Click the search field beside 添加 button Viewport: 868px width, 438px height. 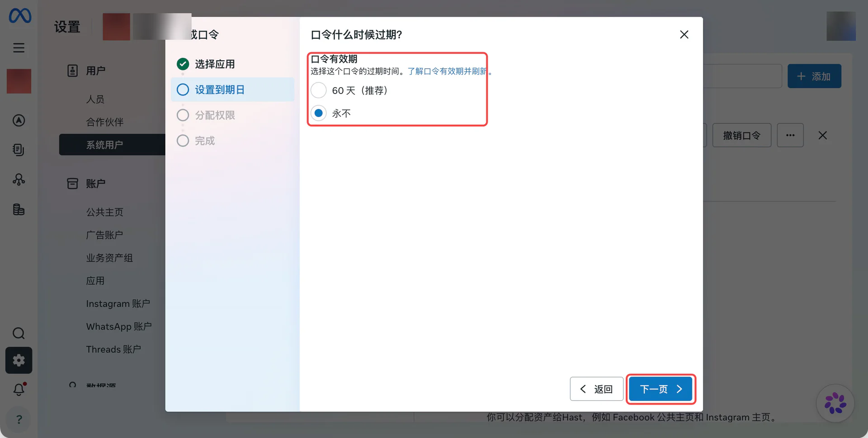pos(742,76)
